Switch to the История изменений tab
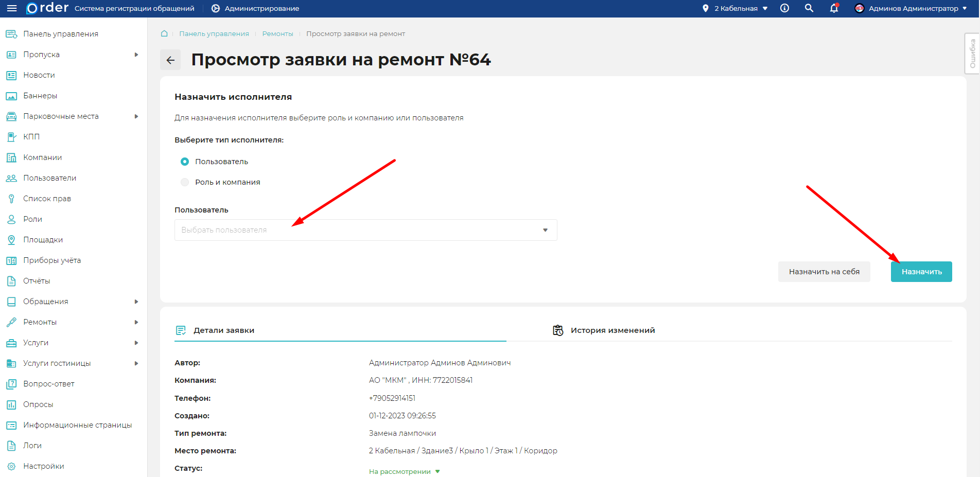The height and width of the screenshot is (477, 980). [x=611, y=330]
